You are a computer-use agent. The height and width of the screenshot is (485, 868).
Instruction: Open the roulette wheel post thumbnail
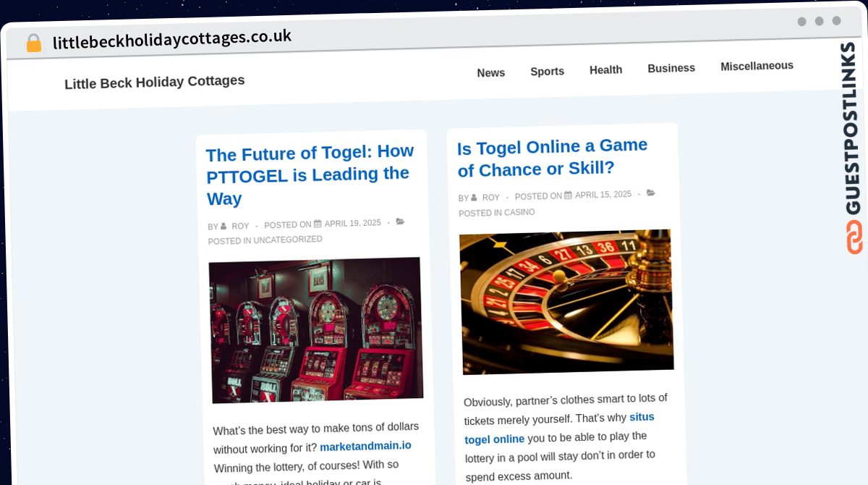[x=566, y=302]
